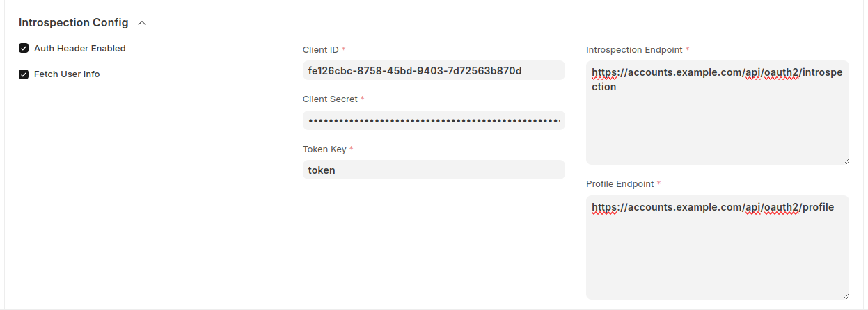Disable the Fetch User Info checkbox
Screen dimensions: 868x310
pos(24,74)
